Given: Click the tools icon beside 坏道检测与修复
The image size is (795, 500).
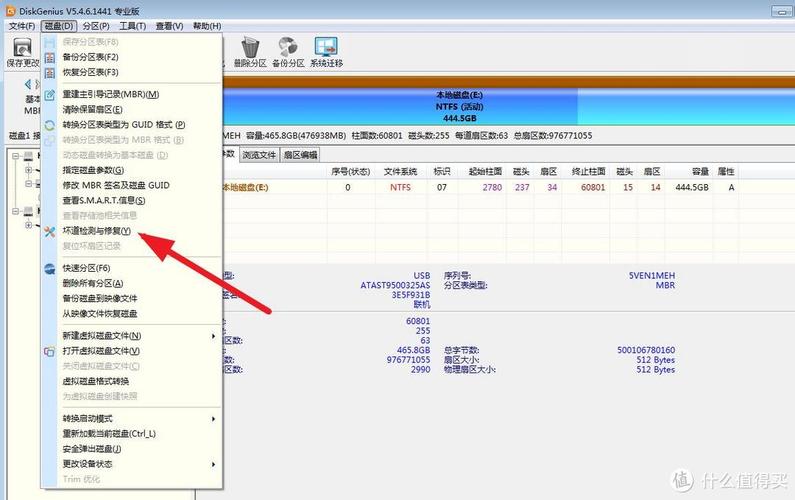Looking at the screenshot, I should (x=50, y=232).
